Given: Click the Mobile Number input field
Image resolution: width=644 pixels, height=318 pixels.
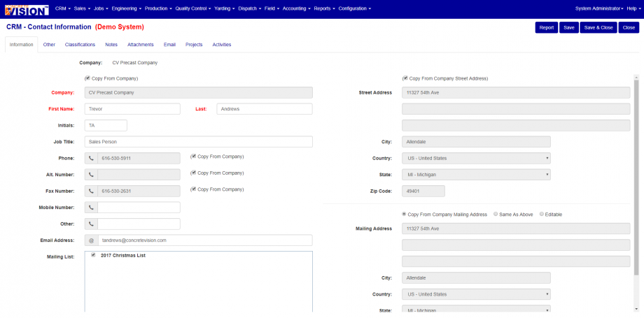Looking at the screenshot, I should tap(139, 207).
